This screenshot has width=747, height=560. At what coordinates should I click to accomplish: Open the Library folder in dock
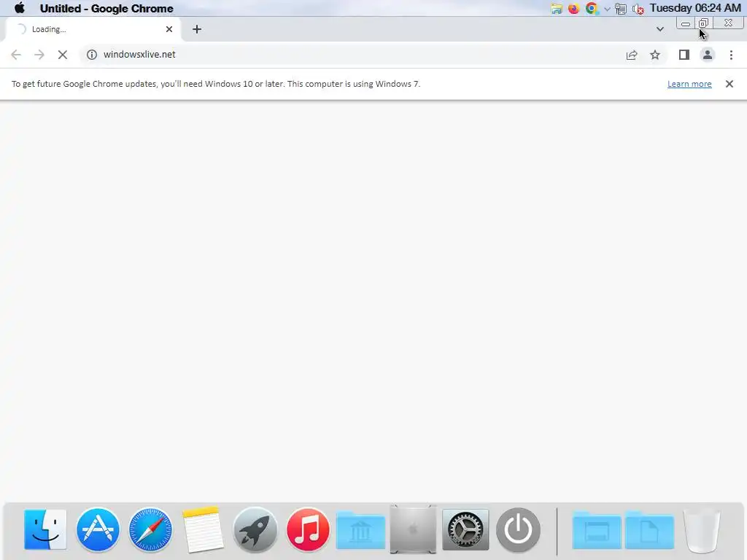point(360,531)
